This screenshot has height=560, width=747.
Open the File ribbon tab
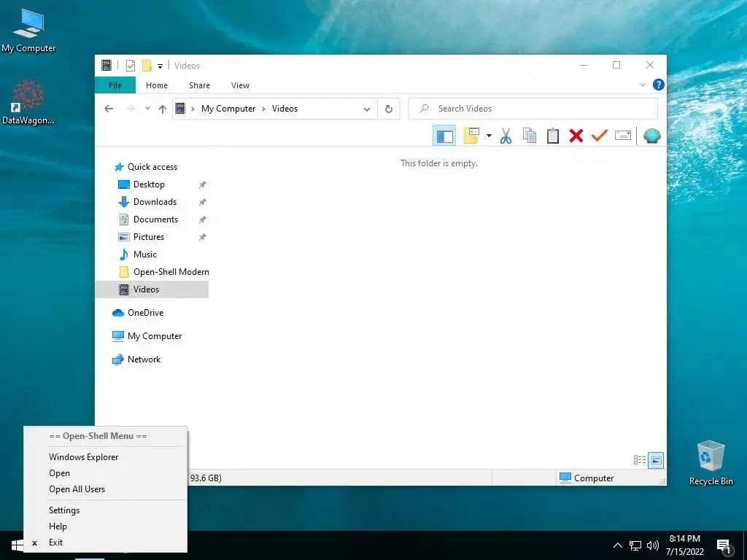[115, 85]
